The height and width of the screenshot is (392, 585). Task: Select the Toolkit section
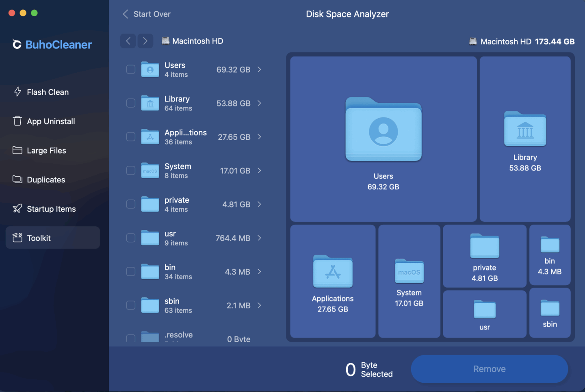pos(39,238)
